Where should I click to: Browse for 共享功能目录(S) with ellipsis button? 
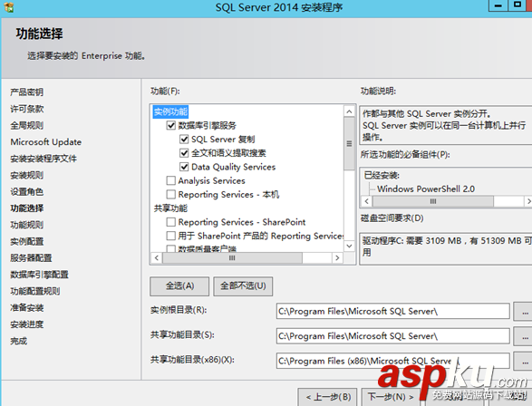point(524,336)
